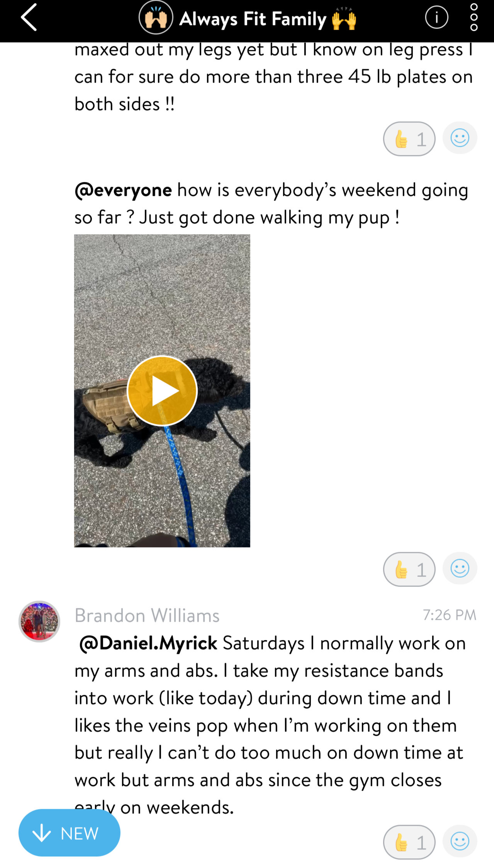Viewport: 494px width, 868px height.
Task: Open Brandon Williams' name link
Action: coord(147,615)
